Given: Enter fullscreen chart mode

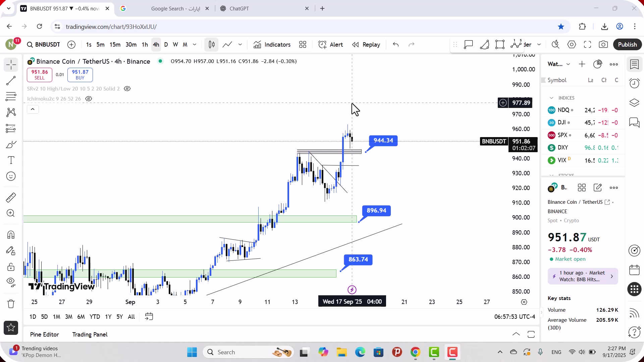Looking at the screenshot, I should [x=588, y=45].
